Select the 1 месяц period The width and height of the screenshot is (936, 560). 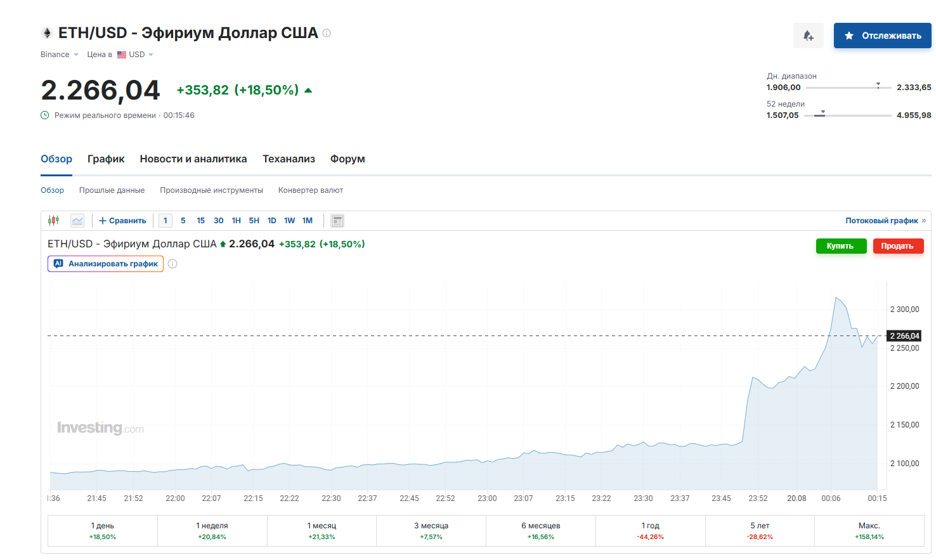point(322,531)
